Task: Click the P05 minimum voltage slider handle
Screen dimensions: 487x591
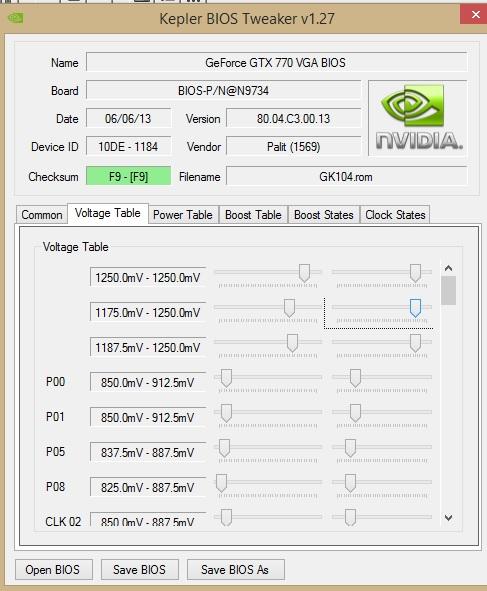Action: 224,448
